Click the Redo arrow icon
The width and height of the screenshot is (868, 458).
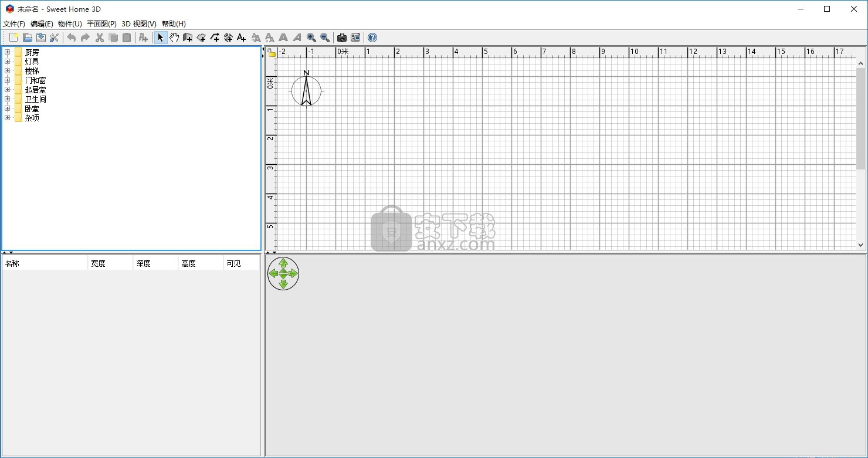click(x=85, y=38)
